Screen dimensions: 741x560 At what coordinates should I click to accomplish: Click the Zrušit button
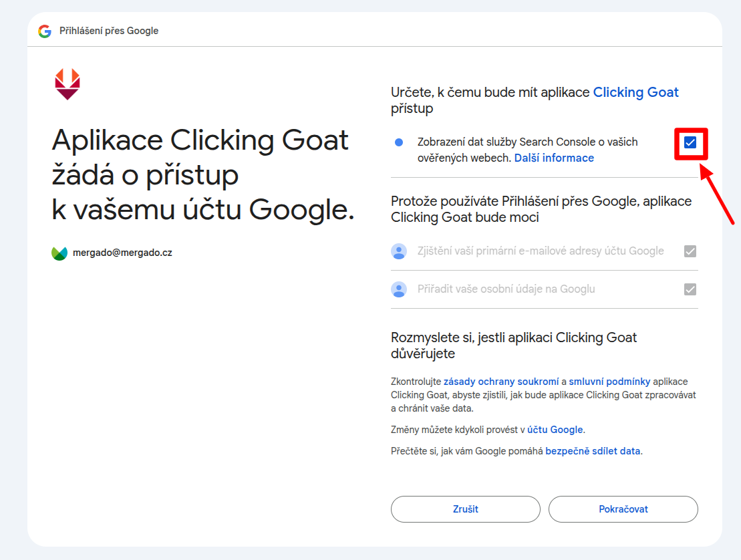pyautogui.click(x=466, y=509)
